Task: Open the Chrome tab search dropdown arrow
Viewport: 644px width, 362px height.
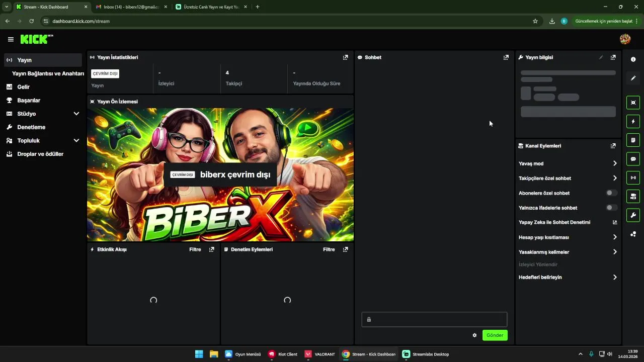Action: [x=6, y=7]
